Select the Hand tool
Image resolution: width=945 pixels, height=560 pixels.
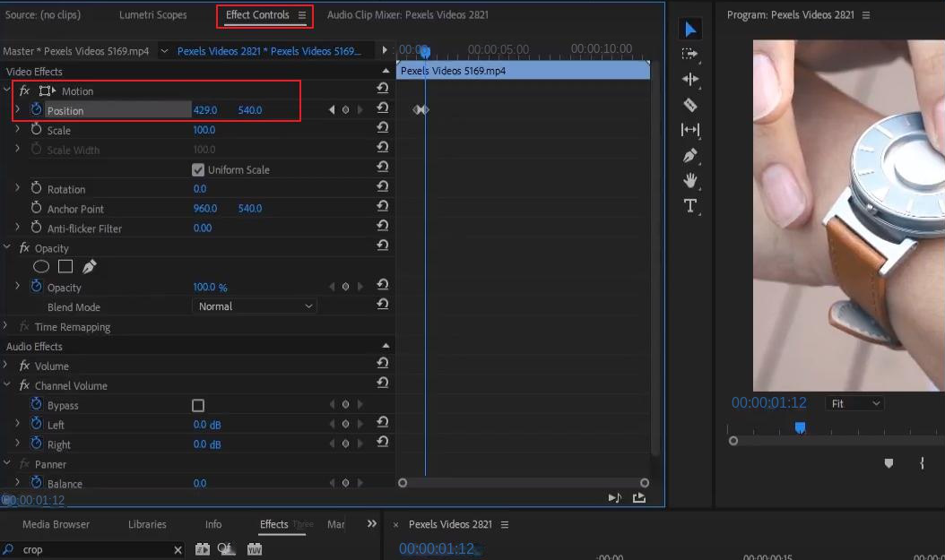pyautogui.click(x=690, y=181)
